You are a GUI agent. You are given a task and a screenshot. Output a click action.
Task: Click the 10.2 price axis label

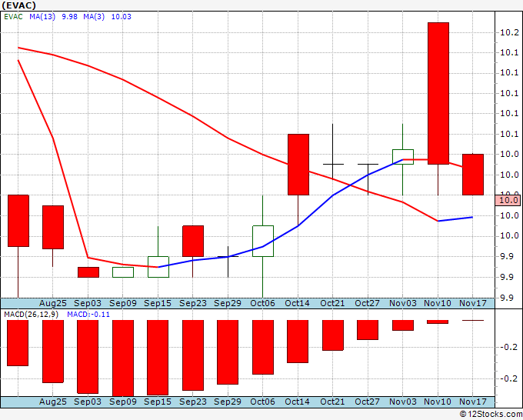point(510,32)
